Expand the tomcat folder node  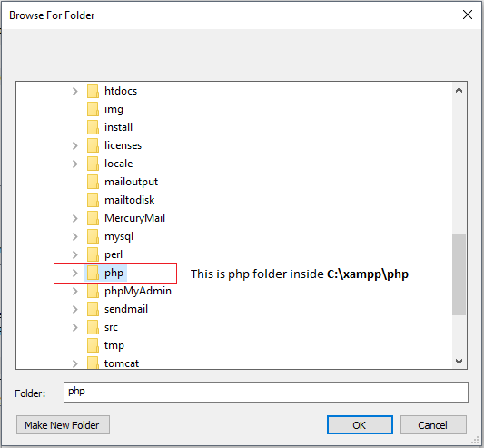pyautogui.click(x=75, y=363)
